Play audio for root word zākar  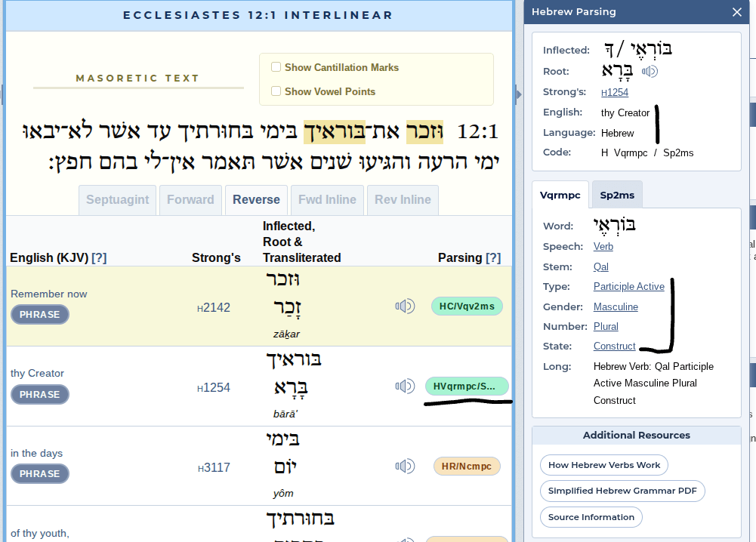[x=405, y=306]
